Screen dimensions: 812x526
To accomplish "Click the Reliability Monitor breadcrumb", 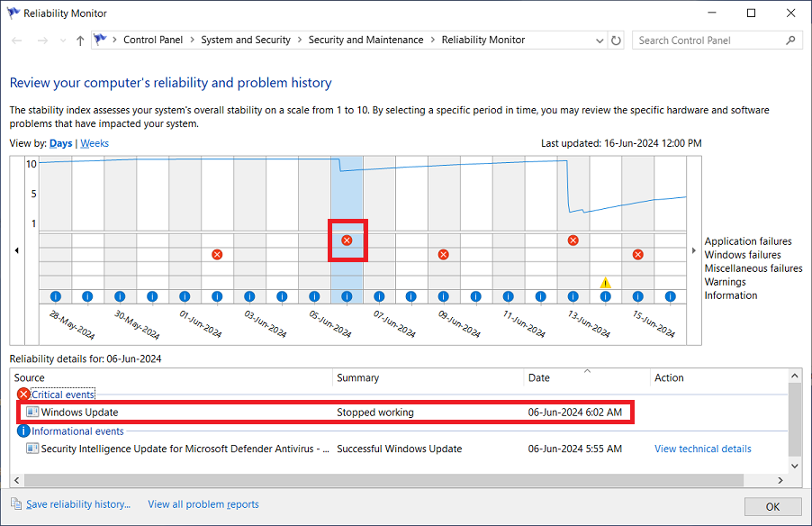I will 483,40.
